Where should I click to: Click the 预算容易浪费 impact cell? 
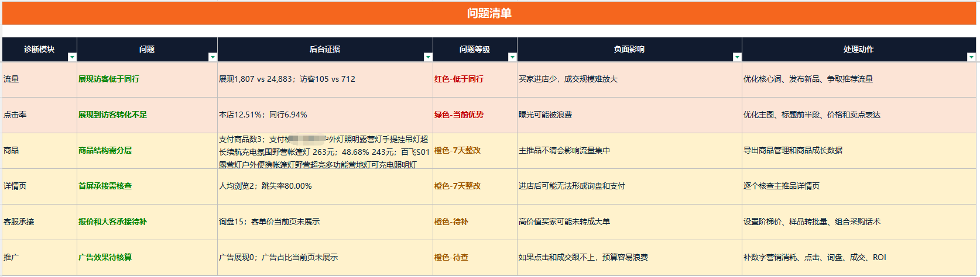coord(629,258)
